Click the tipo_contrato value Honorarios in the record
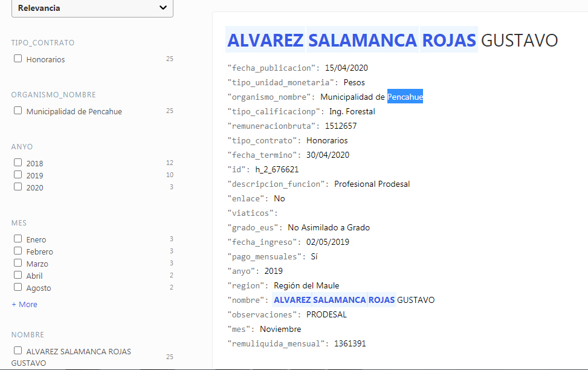Image resolution: width=588 pixels, height=370 pixels. pyautogui.click(x=327, y=141)
